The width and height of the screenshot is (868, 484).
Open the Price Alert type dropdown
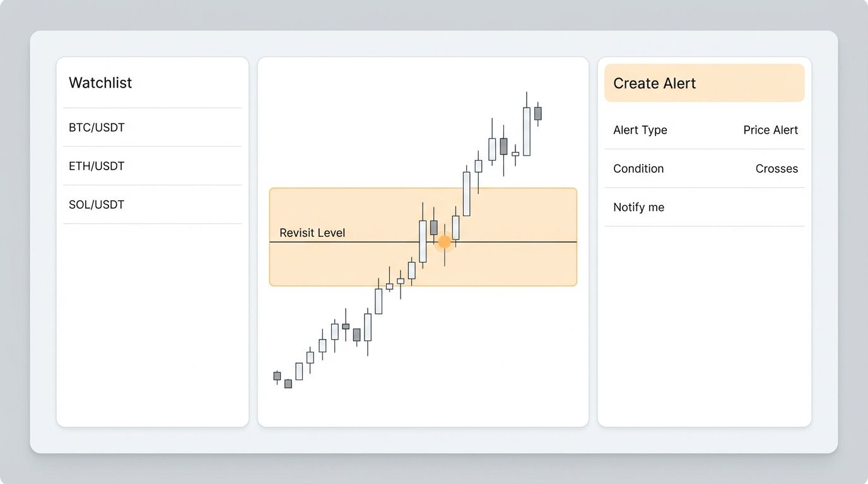pyautogui.click(x=770, y=130)
